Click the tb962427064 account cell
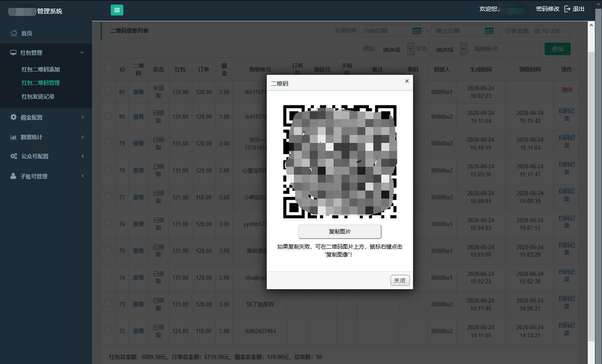This screenshot has width=602, height=364. coord(260,331)
